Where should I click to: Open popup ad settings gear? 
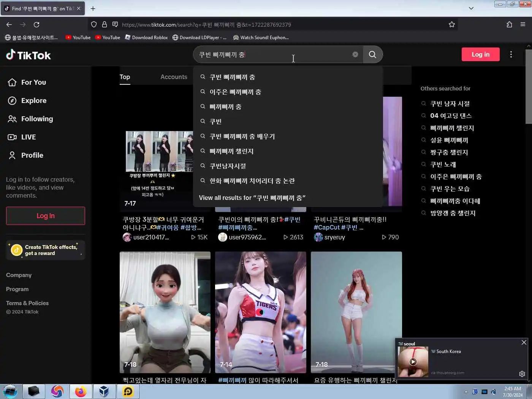[x=522, y=374]
